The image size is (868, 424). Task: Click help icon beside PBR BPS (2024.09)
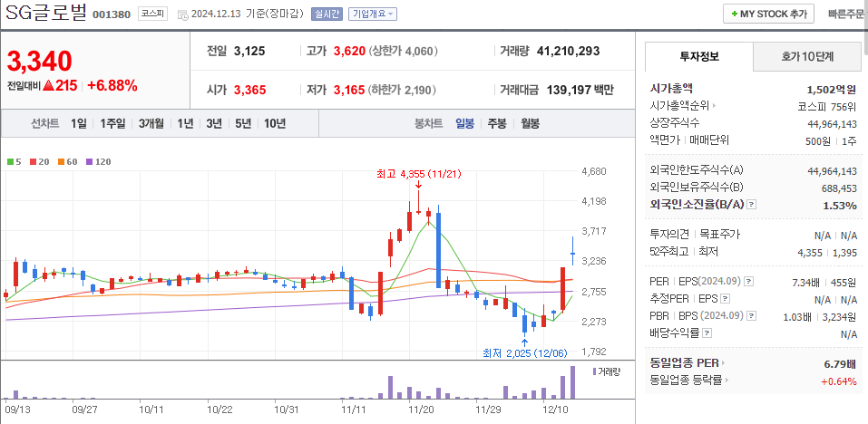751,316
